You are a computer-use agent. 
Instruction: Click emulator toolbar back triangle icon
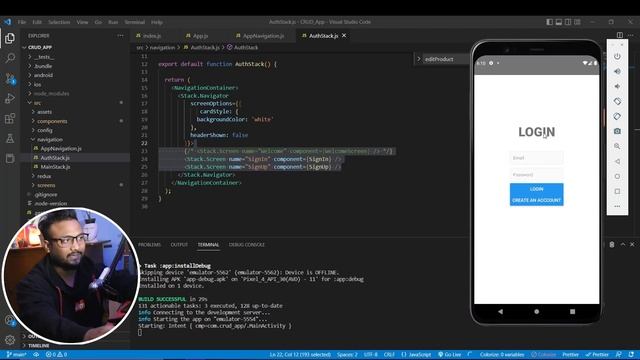pyautogui.click(x=617, y=161)
